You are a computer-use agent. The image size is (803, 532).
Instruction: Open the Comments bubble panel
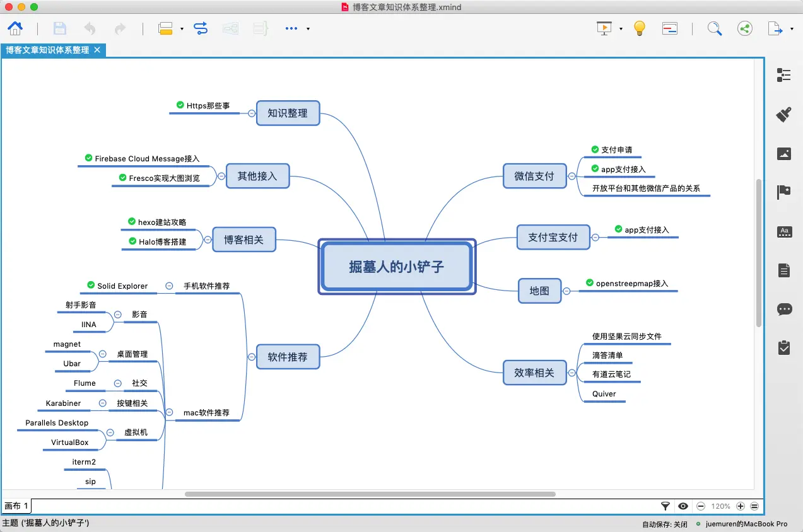[x=784, y=309]
